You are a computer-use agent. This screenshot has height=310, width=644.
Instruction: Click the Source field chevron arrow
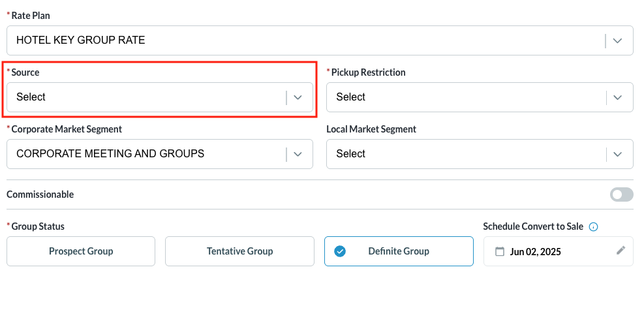(298, 97)
